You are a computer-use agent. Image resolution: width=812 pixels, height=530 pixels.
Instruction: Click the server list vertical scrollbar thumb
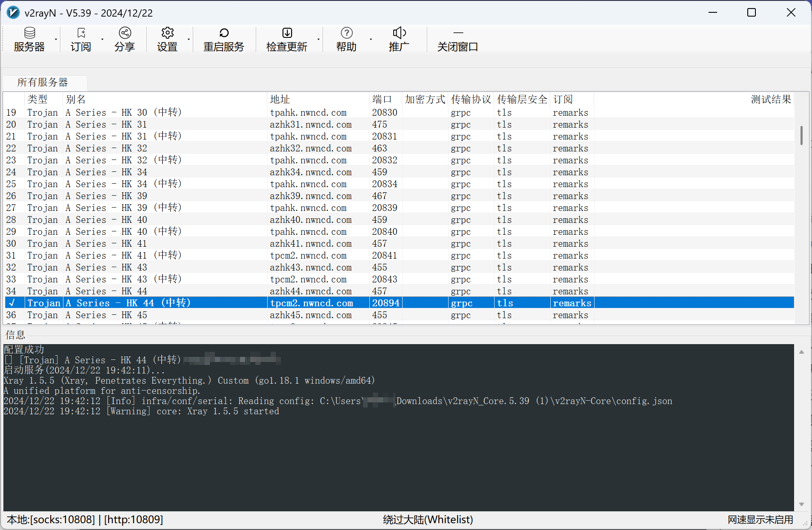click(801, 135)
